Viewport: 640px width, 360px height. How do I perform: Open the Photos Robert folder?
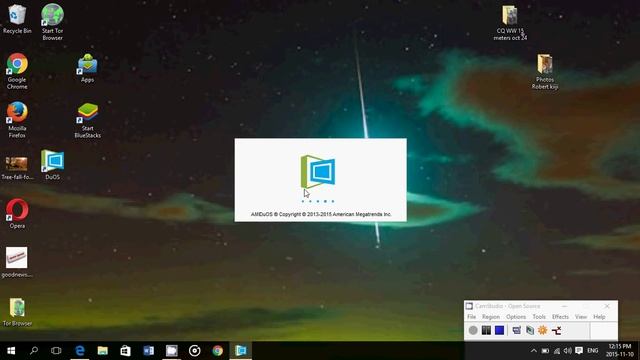coord(545,71)
